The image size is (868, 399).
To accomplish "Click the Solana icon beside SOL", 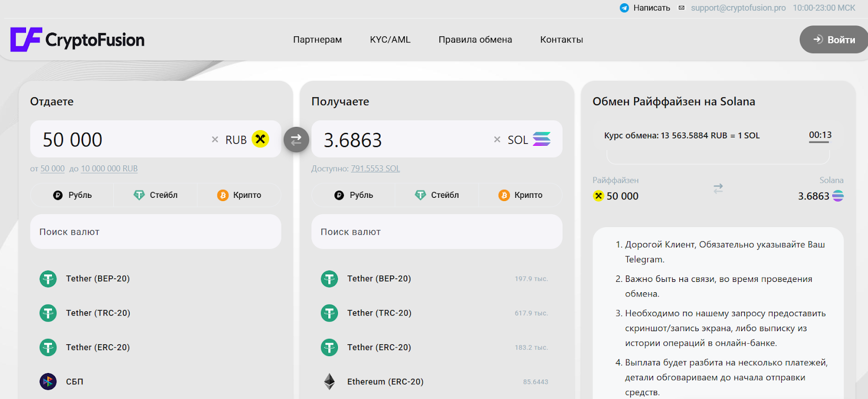I will (541, 139).
